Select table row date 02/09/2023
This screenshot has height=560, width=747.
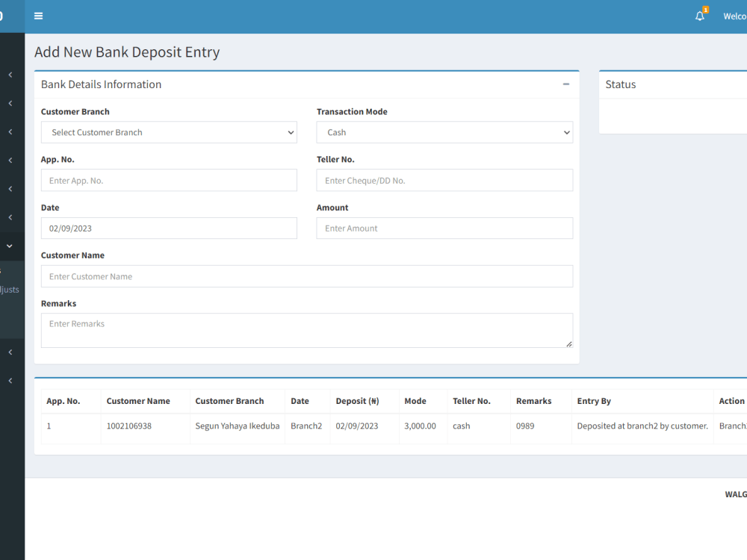[357, 426]
